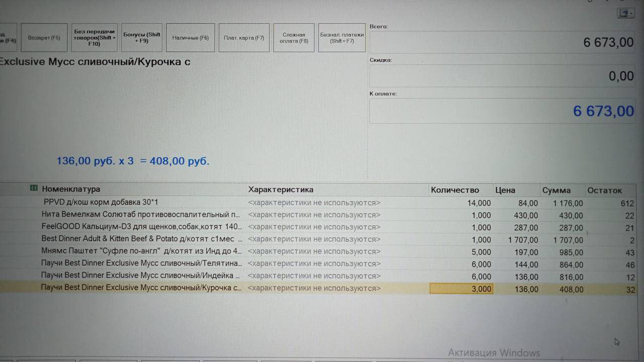
Task: Choose Плат. карта (F7) payment
Action: [244, 38]
